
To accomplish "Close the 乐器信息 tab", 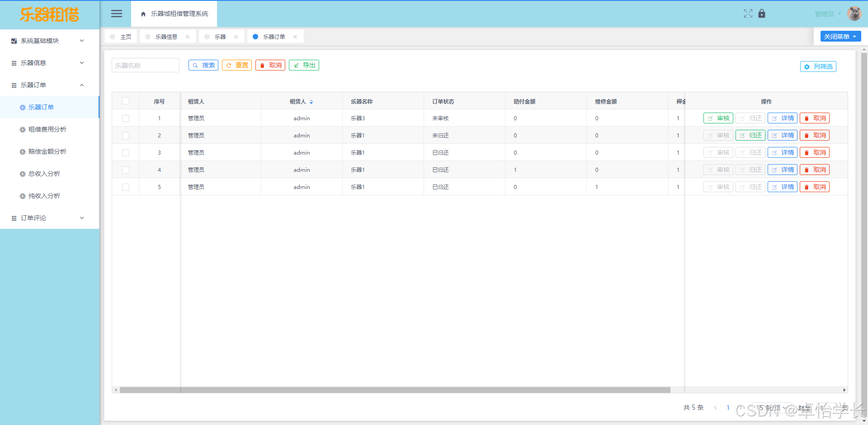I will (188, 37).
